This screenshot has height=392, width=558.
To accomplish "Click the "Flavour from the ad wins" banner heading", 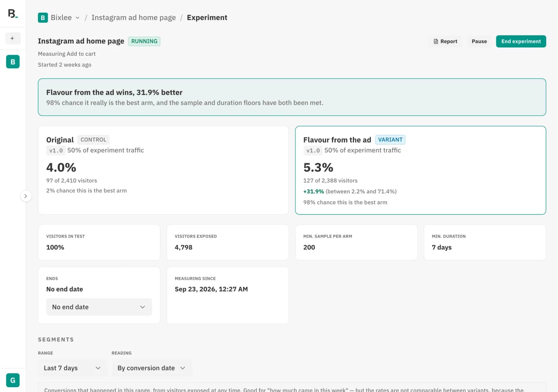I will (114, 92).
